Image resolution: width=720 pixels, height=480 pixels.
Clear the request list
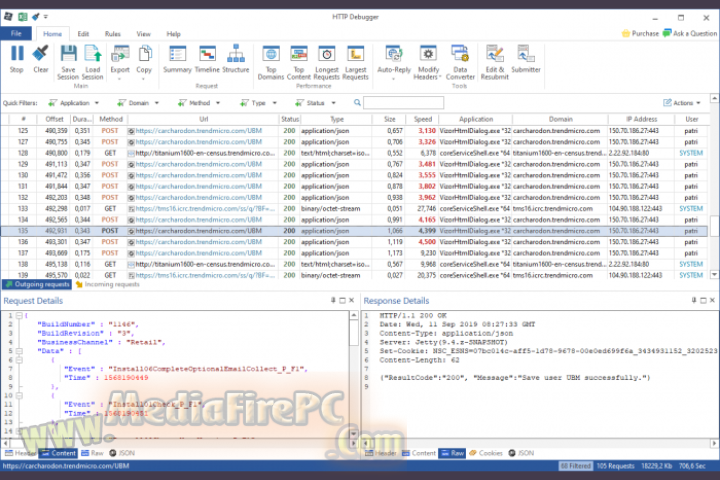pos(40,59)
